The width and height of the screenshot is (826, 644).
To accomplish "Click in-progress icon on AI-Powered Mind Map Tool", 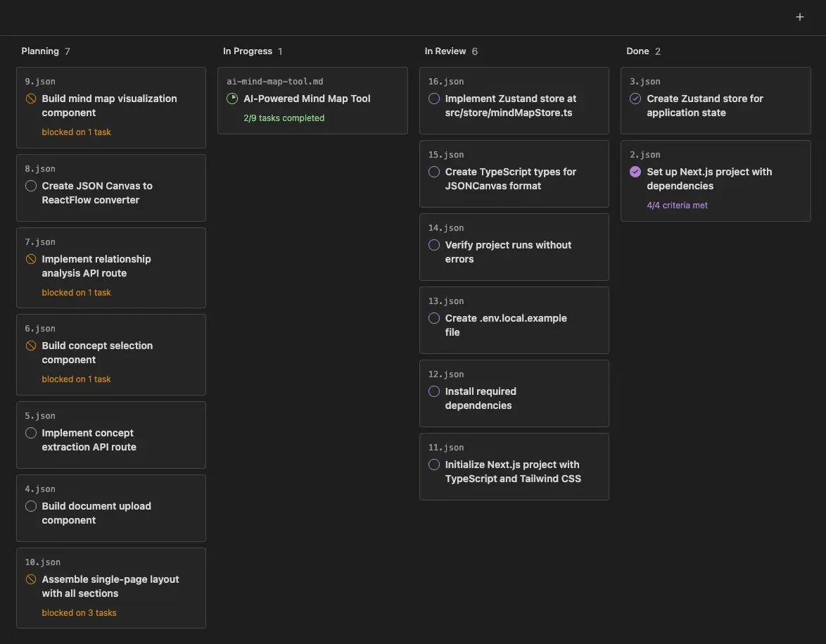I will (x=232, y=99).
